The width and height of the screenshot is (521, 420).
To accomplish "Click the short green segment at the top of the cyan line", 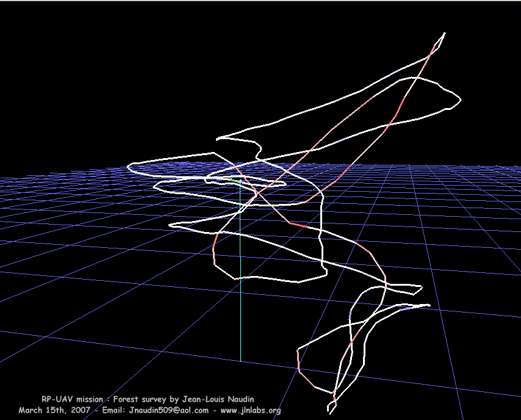I will tap(235, 181).
